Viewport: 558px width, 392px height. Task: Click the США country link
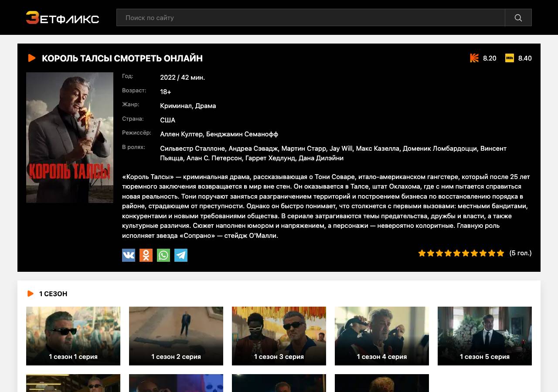tap(168, 120)
